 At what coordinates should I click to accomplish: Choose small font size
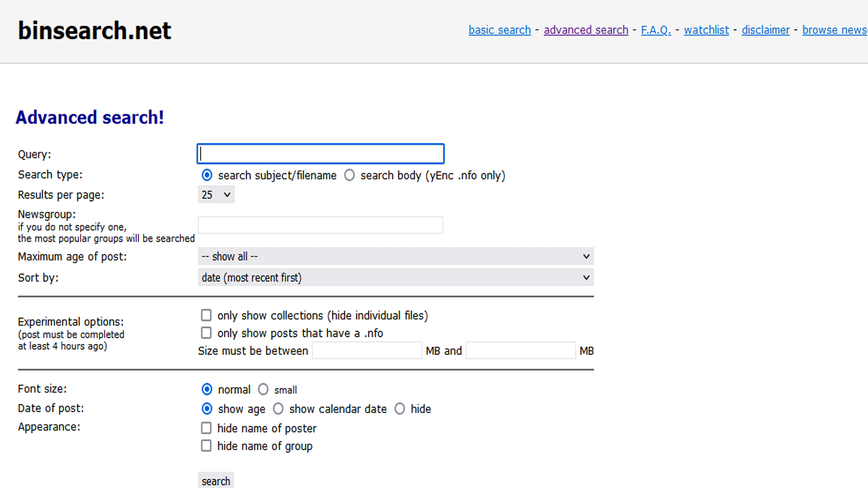click(263, 389)
